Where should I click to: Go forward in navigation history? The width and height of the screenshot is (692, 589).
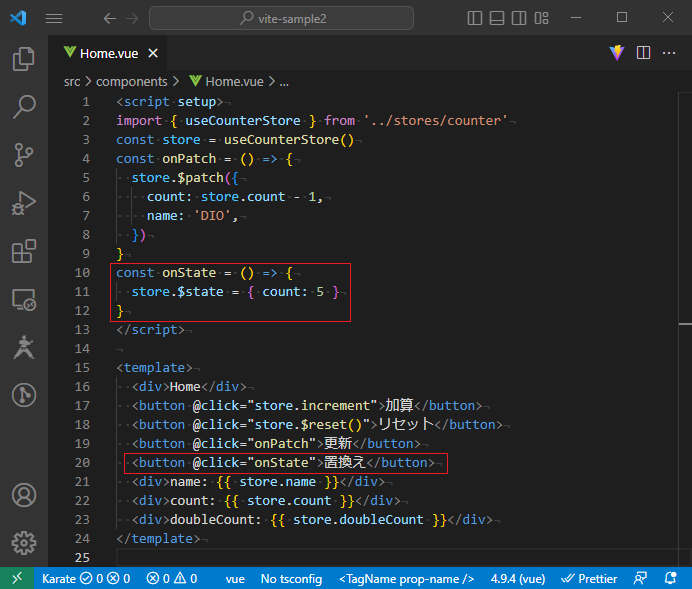click(x=132, y=18)
